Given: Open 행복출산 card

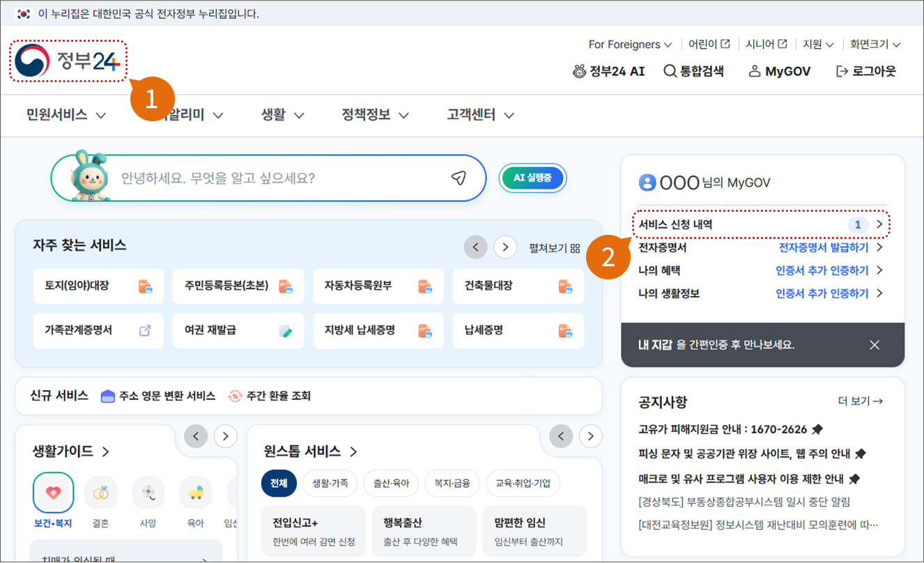Looking at the screenshot, I should click(x=424, y=532).
